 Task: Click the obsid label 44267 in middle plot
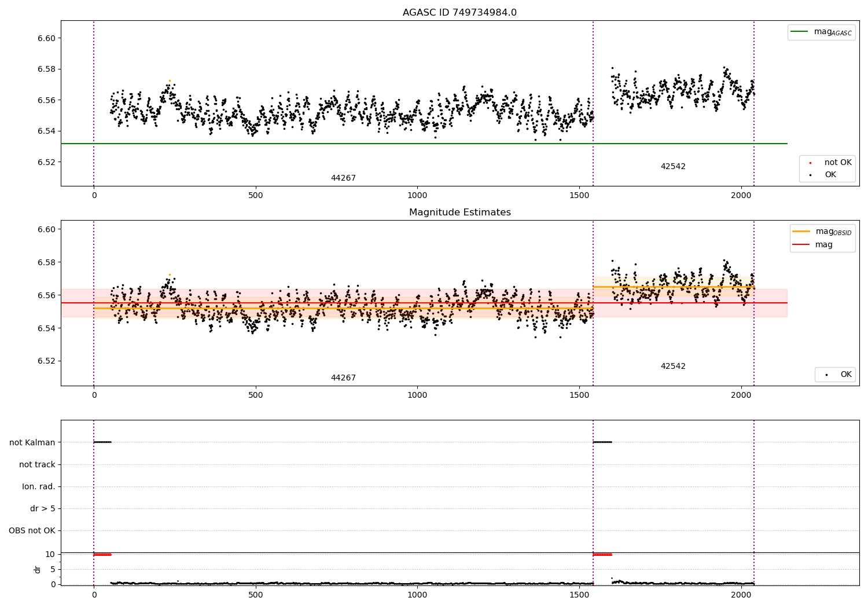click(343, 378)
